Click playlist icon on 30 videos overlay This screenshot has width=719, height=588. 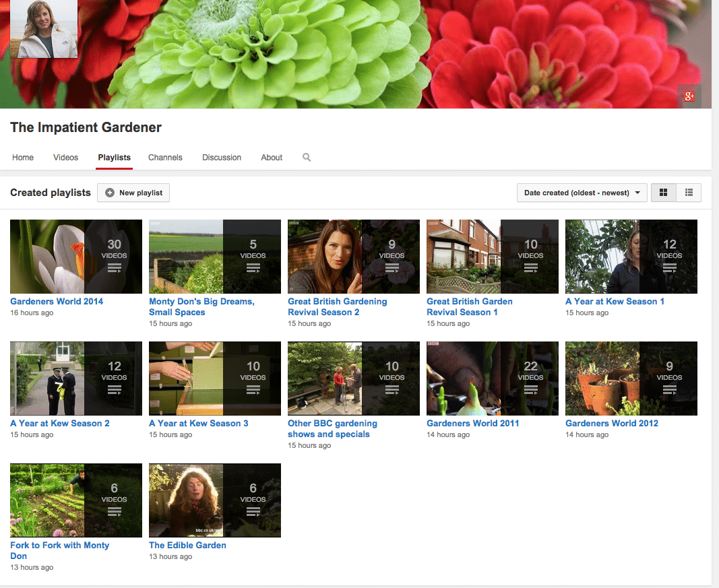point(114,268)
